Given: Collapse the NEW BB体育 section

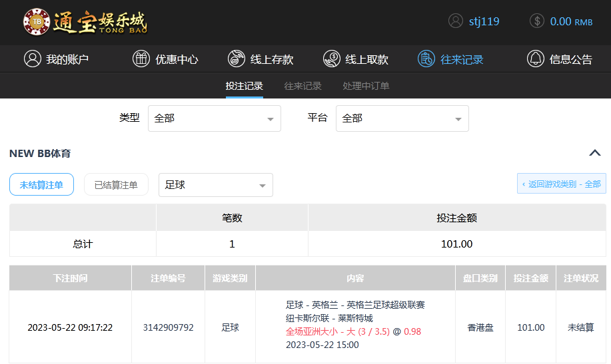Looking at the screenshot, I should pos(595,153).
